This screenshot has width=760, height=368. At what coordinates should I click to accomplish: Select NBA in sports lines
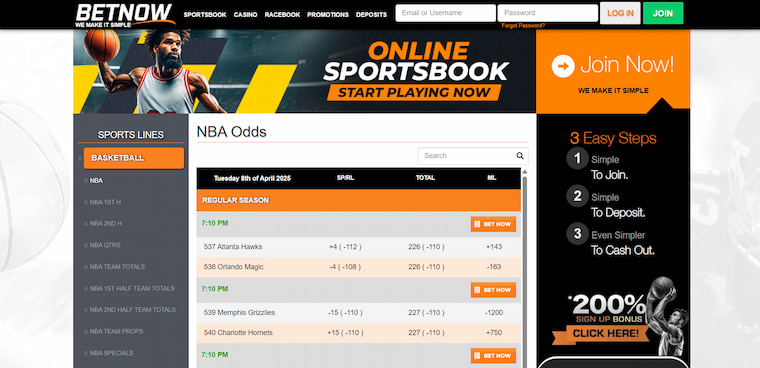click(x=96, y=180)
